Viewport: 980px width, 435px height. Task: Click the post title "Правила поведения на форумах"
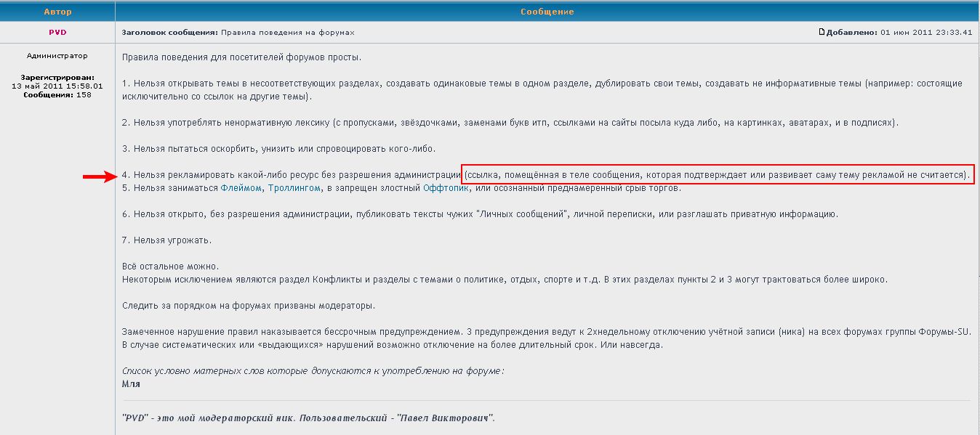(x=288, y=33)
